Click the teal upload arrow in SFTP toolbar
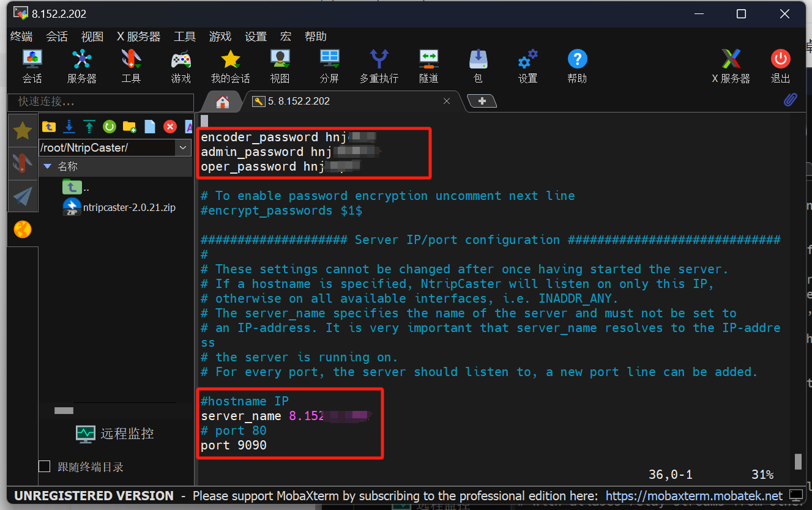The height and width of the screenshot is (510, 812). (89, 127)
